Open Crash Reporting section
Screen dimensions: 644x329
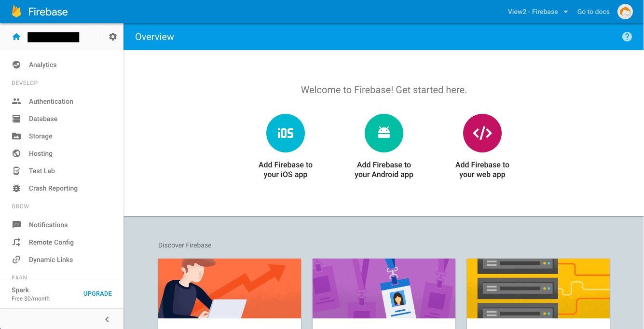point(62,188)
